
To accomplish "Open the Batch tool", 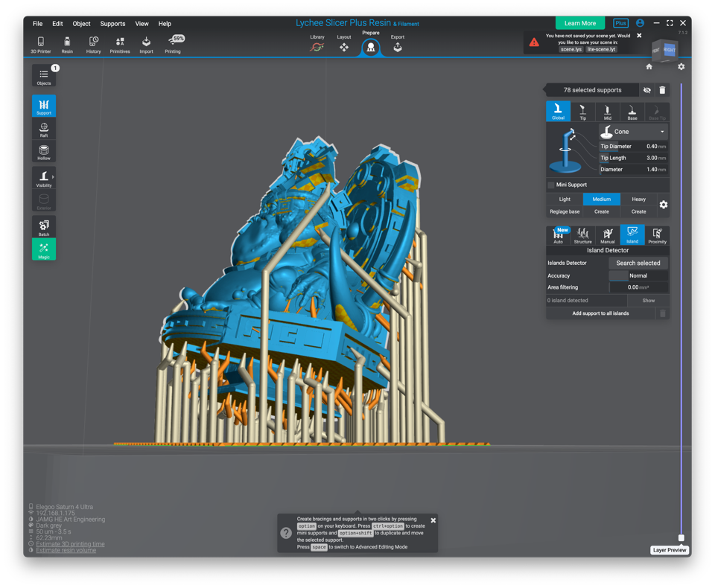I will pos(44,227).
